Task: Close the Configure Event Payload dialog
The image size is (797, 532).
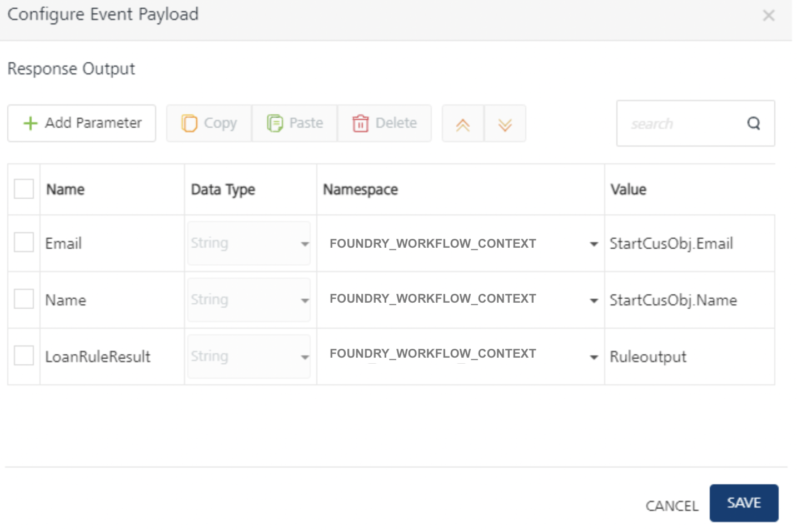Action: (769, 16)
